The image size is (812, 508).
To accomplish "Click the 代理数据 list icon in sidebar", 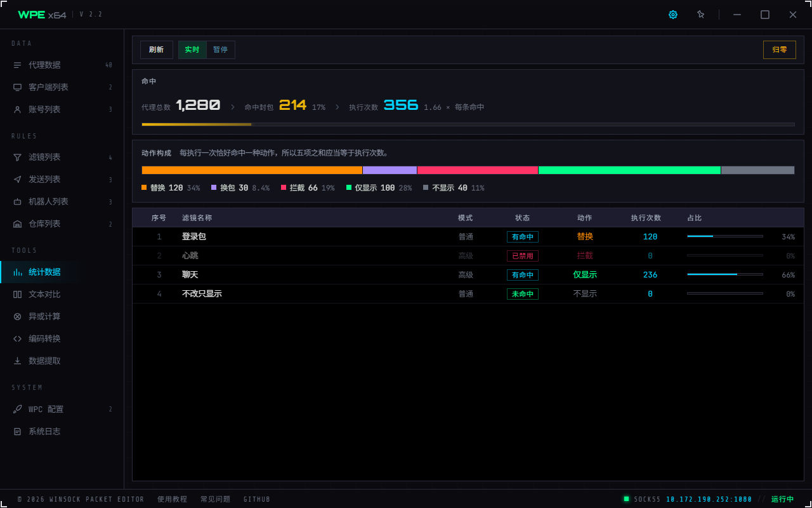I will pyautogui.click(x=17, y=65).
